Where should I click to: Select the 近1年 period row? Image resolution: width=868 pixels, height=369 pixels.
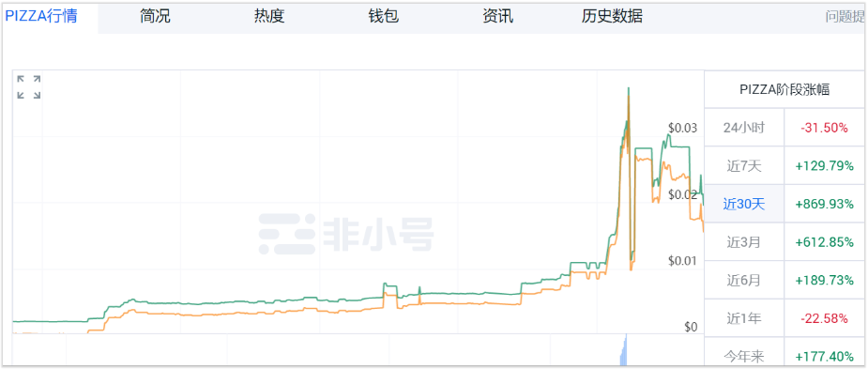click(x=784, y=318)
